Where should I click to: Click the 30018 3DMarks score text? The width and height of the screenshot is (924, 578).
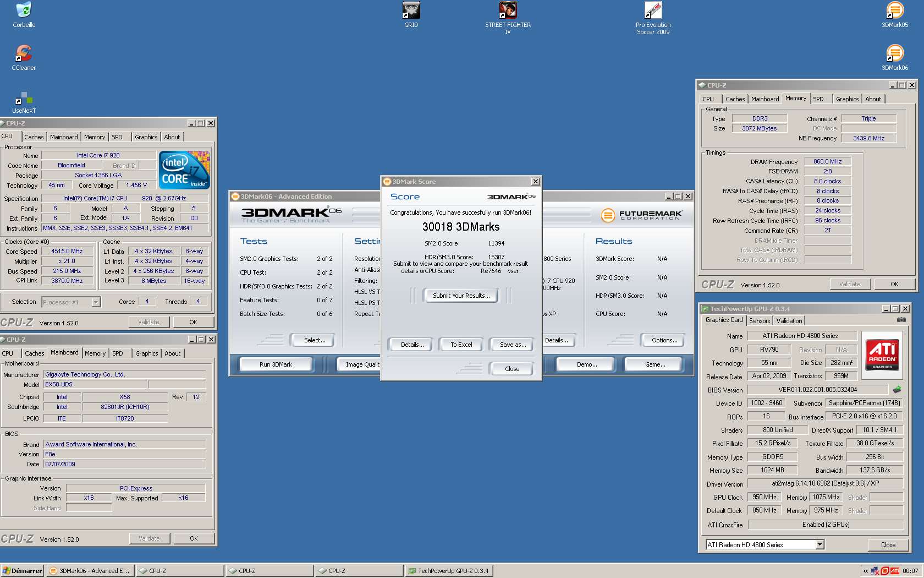pyautogui.click(x=461, y=227)
